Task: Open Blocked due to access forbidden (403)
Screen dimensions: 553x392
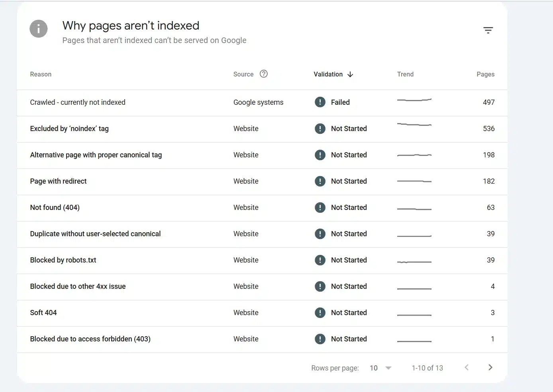Action: pos(90,339)
